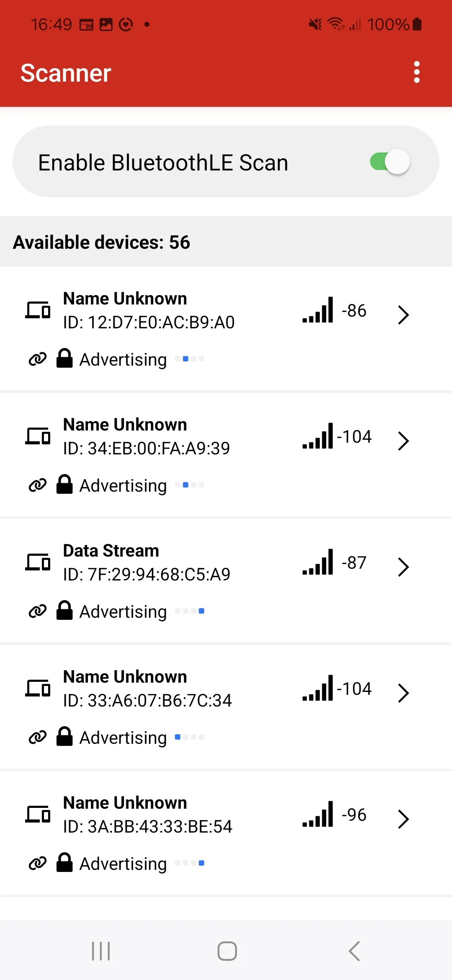Screen dimensions: 452x980
Task: Tap the lock icon for device 33:A6:07:B6:7C:34
Action: [x=64, y=737]
